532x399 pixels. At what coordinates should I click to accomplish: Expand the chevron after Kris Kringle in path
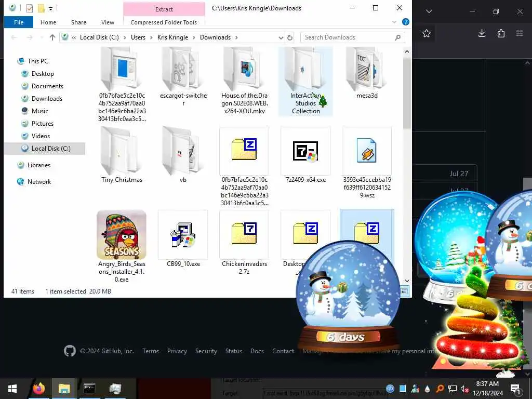[x=194, y=37]
